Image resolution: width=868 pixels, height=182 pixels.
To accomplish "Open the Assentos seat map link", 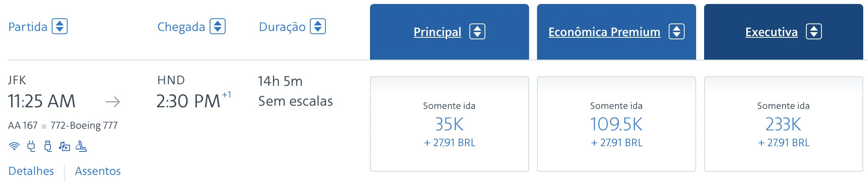I will pyautogui.click(x=98, y=171).
